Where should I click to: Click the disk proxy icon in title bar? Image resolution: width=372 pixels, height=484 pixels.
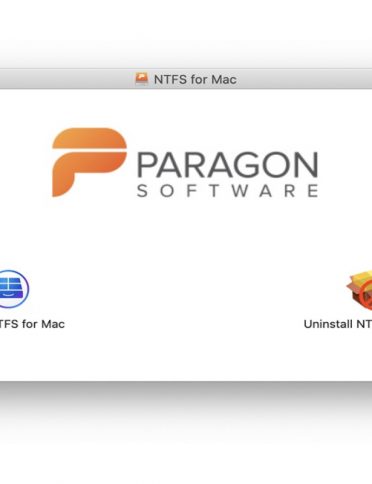point(142,79)
